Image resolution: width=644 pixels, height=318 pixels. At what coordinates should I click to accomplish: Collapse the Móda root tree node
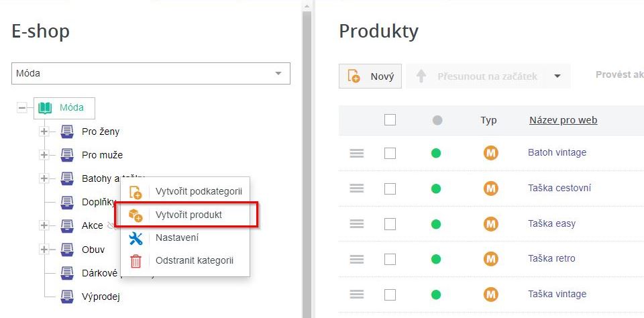pos(22,107)
